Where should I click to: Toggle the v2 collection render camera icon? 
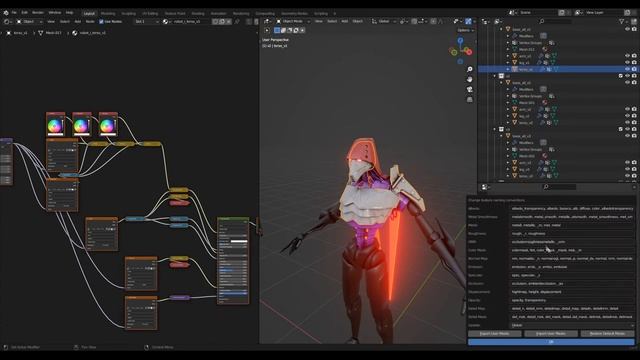[x=634, y=76]
